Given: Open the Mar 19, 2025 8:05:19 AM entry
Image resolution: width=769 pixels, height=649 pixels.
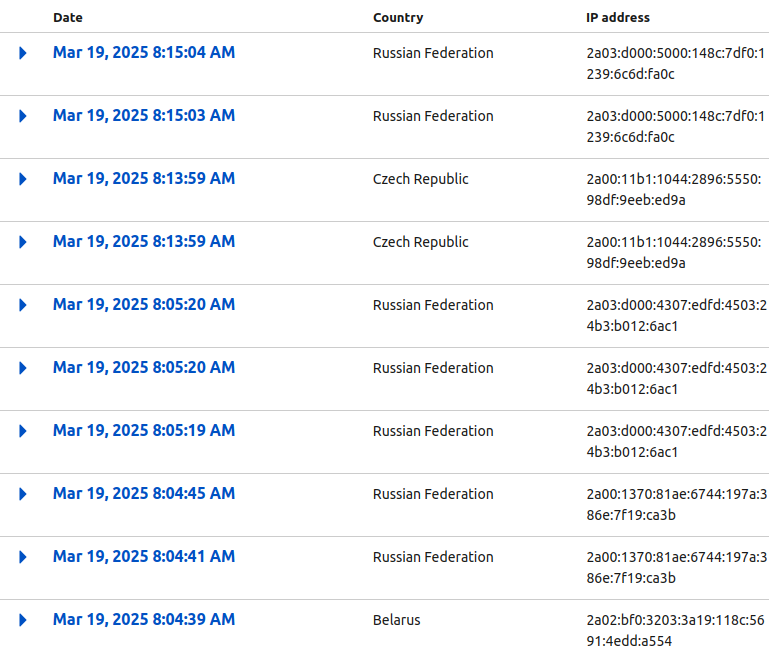Looking at the screenshot, I should [x=144, y=431].
